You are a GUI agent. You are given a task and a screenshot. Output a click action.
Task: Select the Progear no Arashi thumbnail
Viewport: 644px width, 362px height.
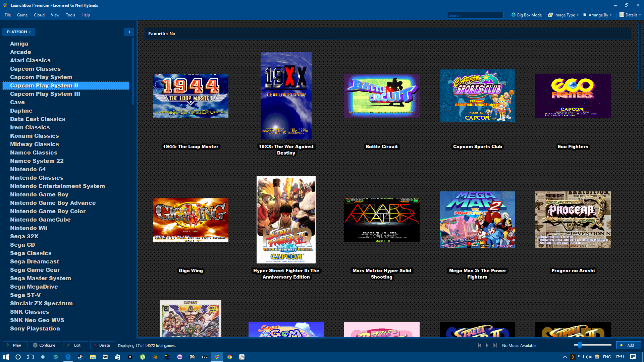coord(573,220)
